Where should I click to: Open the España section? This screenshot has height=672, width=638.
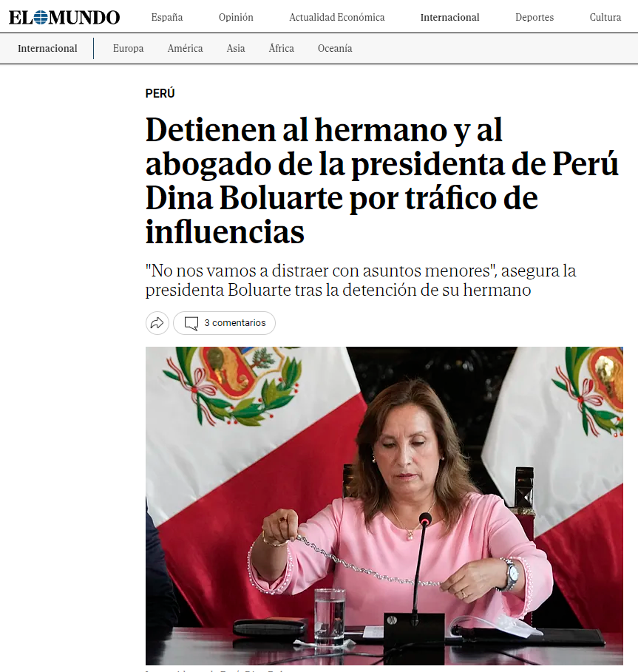click(x=167, y=17)
